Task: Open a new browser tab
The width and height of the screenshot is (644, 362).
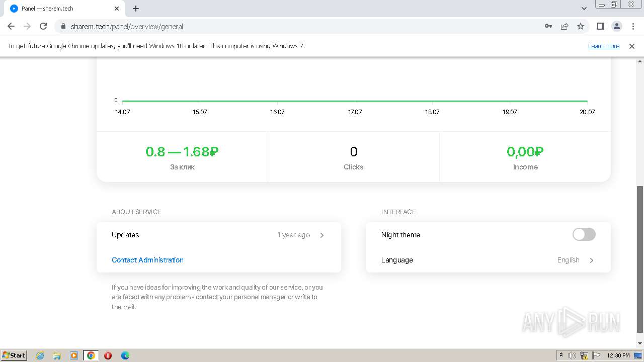Action: point(136,9)
